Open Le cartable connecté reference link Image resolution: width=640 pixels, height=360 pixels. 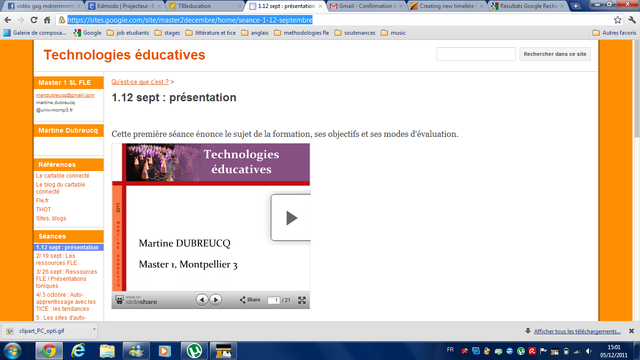click(62, 176)
